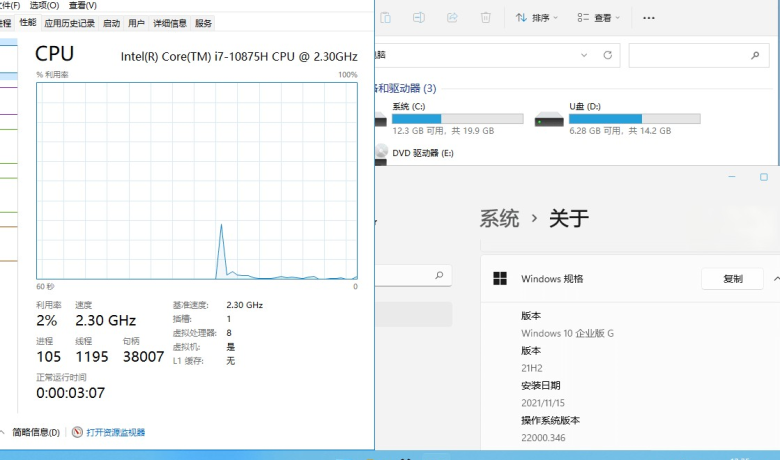
Task: Click the Windows logo icon in 规格 section
Action: tap(499, 278)
